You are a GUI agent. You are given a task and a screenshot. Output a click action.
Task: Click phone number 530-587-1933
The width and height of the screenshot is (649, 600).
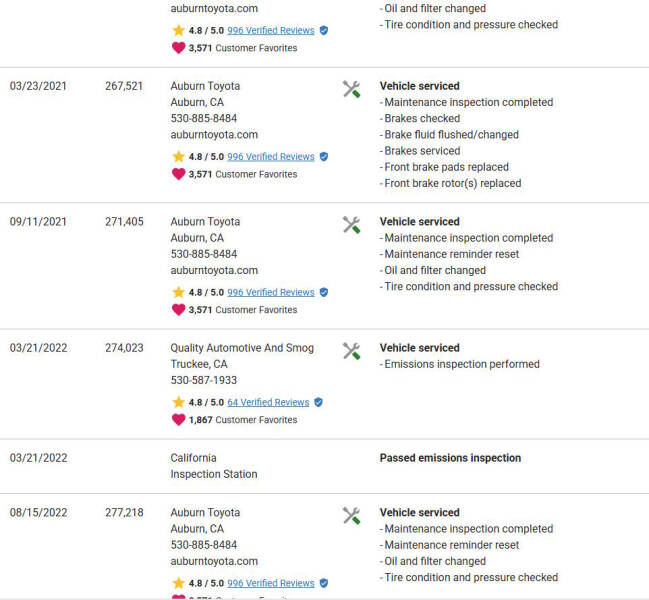[x=204, y=380]
